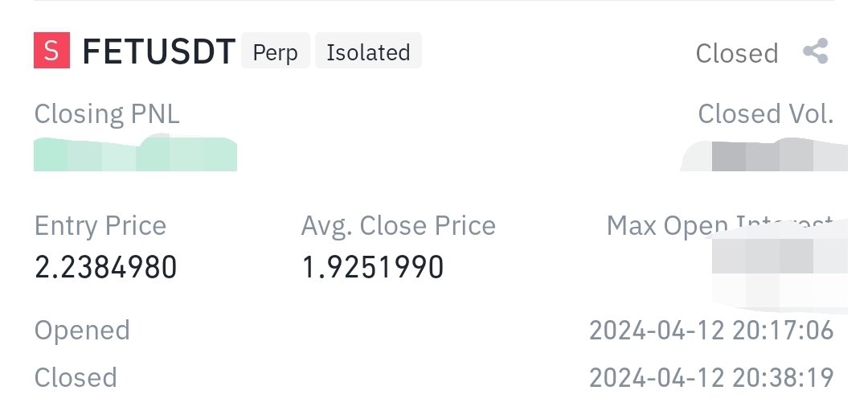Tap the Entry Price label
Image resolution: width=868 pixels, height=415 pixels.
[x=100, y=225]
